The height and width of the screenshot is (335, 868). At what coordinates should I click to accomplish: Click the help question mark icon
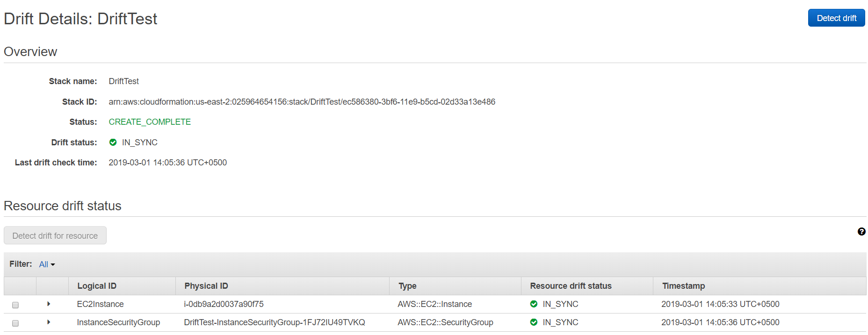861,232
